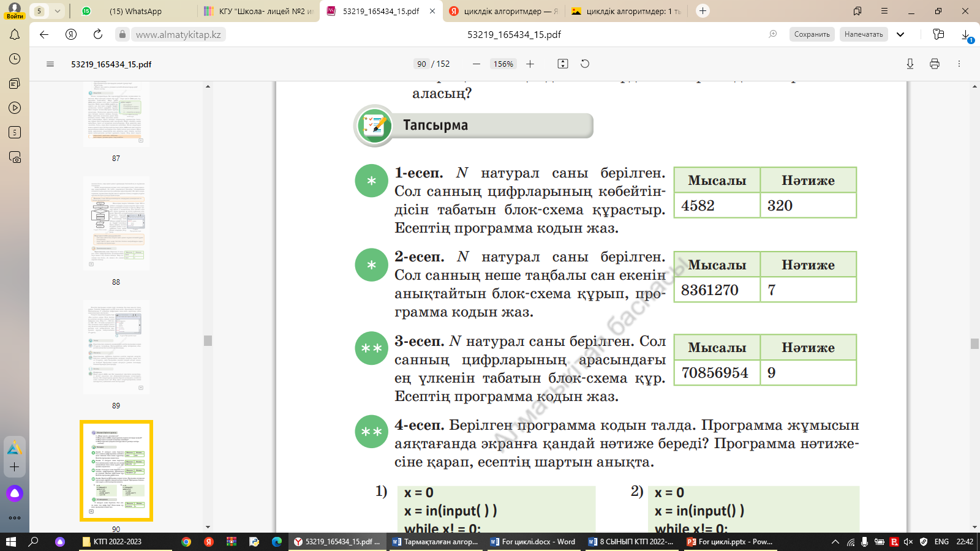Switch to For цикл.pptx PowerPoint window
Viewport: 980px width, 551px height.
click(x=730, y=542)
